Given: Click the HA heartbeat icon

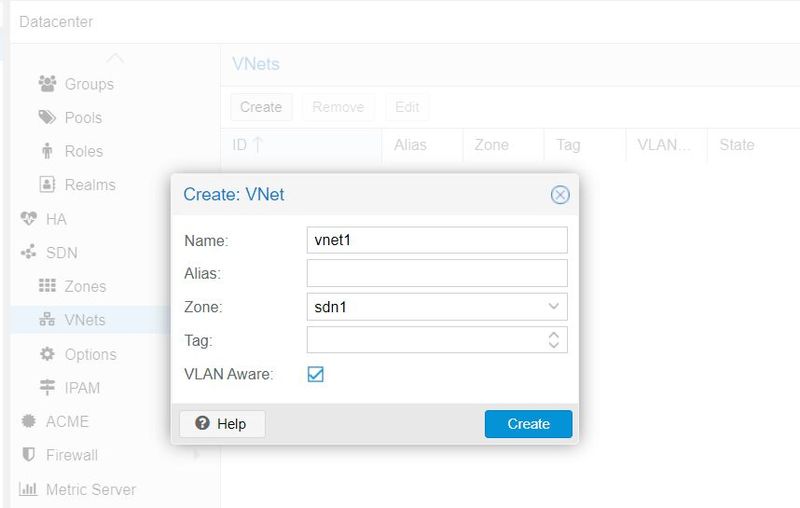Looking at the screenshot, I should [28, 219].
